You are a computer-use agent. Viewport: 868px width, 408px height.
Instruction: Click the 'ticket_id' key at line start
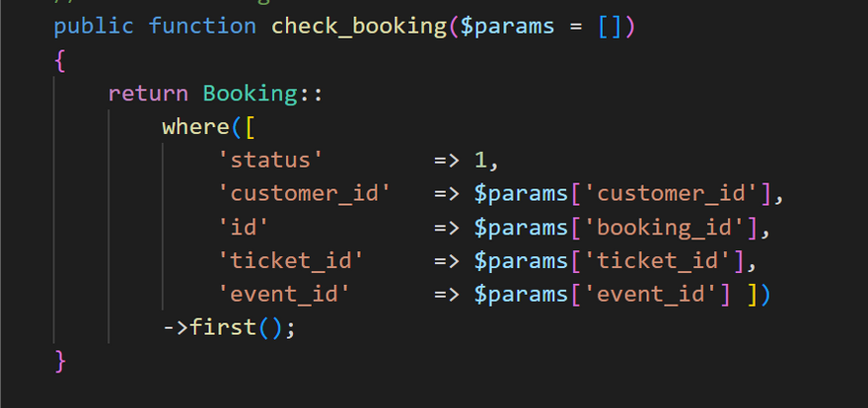pyautogui.click(x=291, y=261)
